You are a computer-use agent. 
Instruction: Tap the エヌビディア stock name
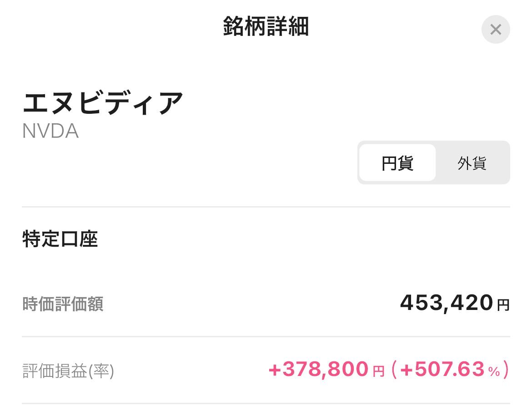[x=103, y=103]
